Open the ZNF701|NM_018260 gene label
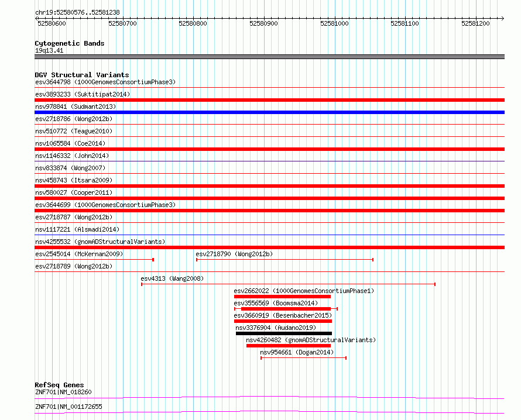521x420 pixels. (x=63, y=392)
